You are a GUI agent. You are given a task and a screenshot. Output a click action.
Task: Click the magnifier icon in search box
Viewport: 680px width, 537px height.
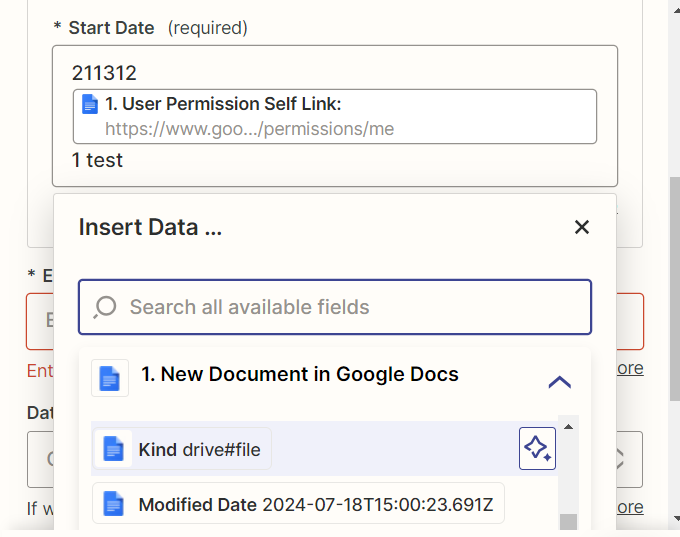(105, 307)
